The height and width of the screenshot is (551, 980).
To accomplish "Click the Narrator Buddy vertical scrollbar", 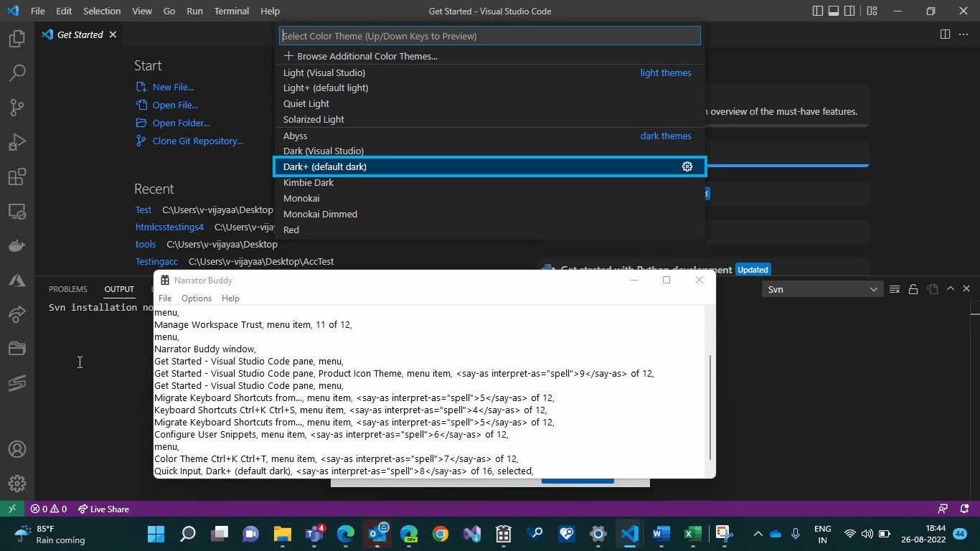I will (x=710, y=407).
